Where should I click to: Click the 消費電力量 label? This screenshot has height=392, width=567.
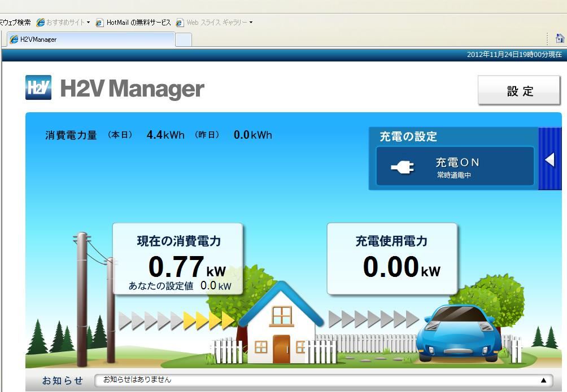(71, 135)
